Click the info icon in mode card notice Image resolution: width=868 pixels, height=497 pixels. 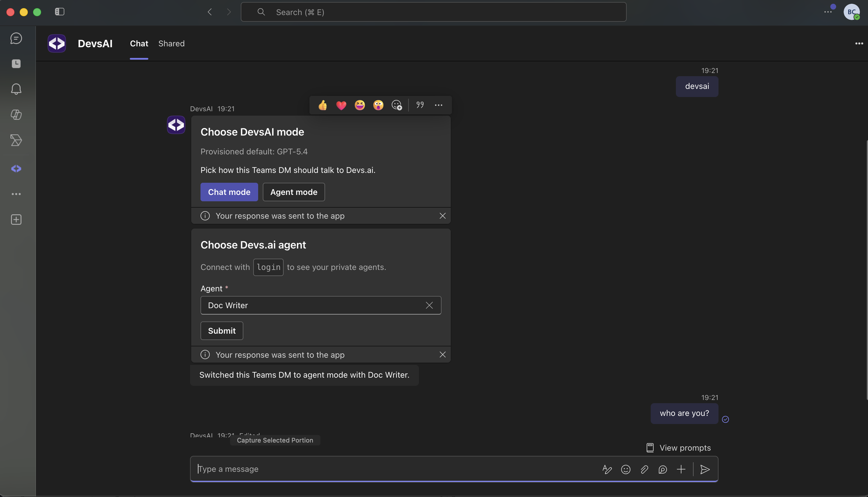205,216
